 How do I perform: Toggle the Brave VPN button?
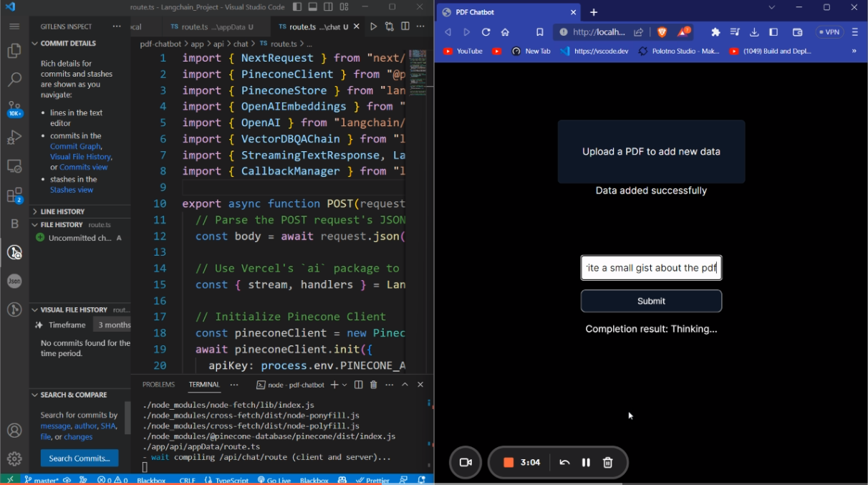pos(829,32)
